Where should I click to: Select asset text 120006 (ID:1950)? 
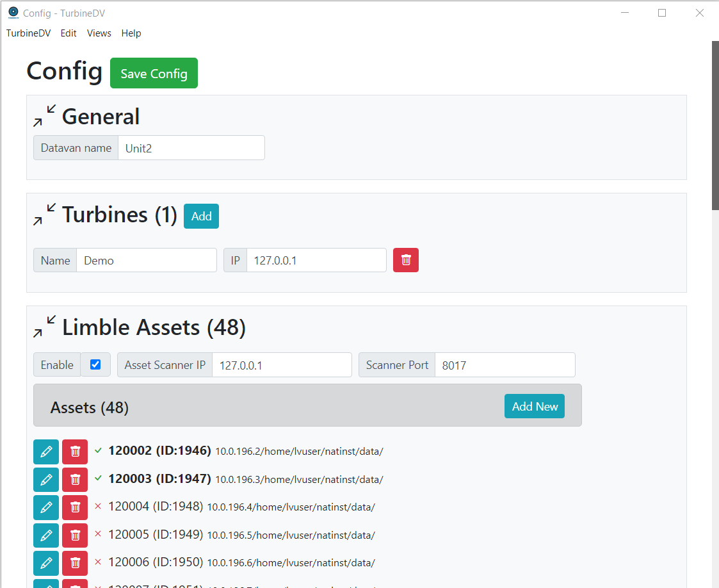click(156, 562)
